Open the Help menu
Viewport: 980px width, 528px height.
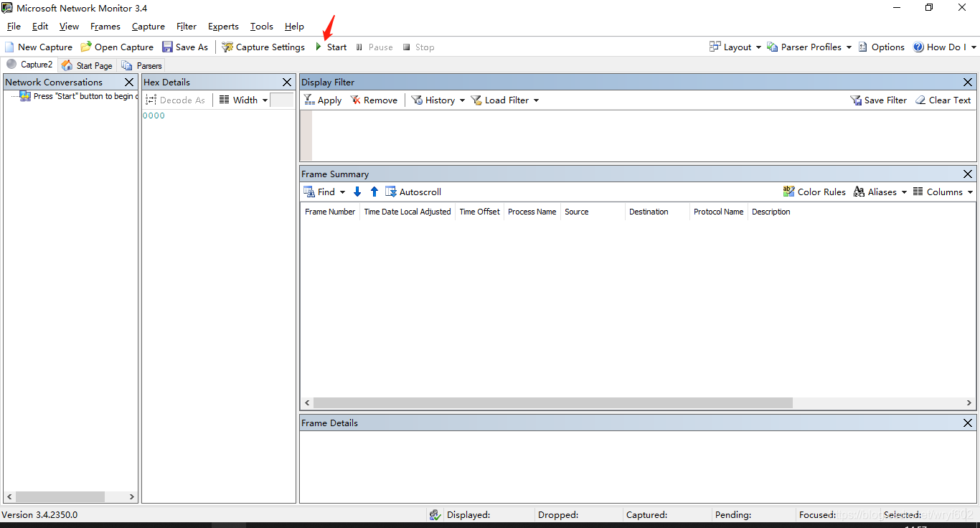[294, 27]
